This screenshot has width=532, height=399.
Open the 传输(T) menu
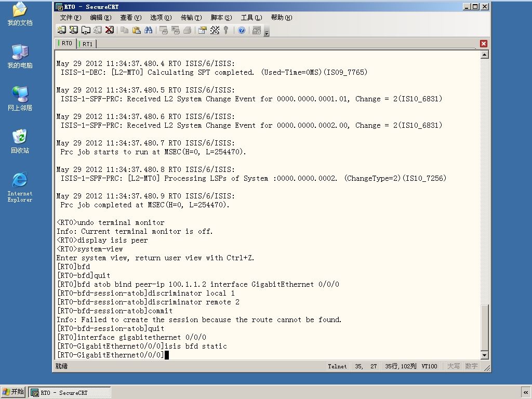click(x=191, y=17)
